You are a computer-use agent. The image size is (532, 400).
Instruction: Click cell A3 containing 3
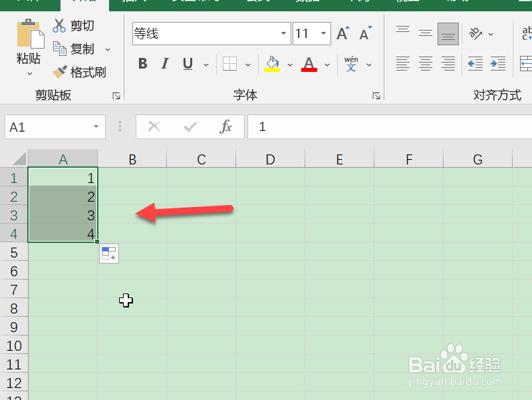click(x=63, y=214)
